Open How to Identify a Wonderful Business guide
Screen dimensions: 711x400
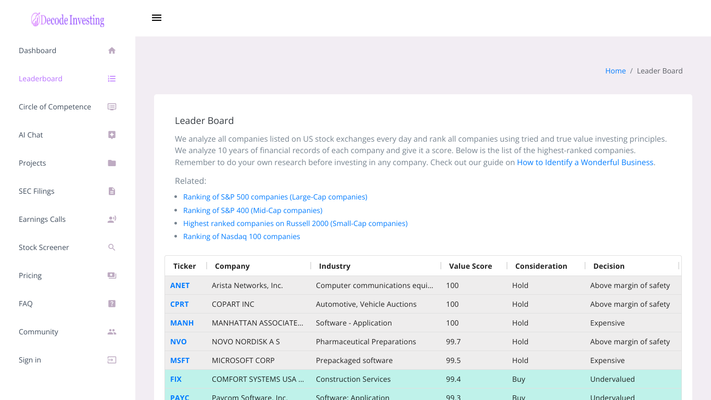point(585,162)
